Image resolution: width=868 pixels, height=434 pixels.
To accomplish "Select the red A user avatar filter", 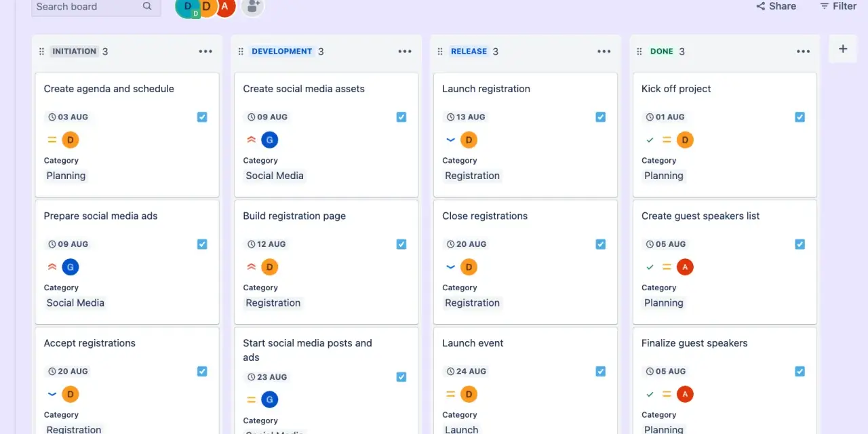I will coord(224,7).
